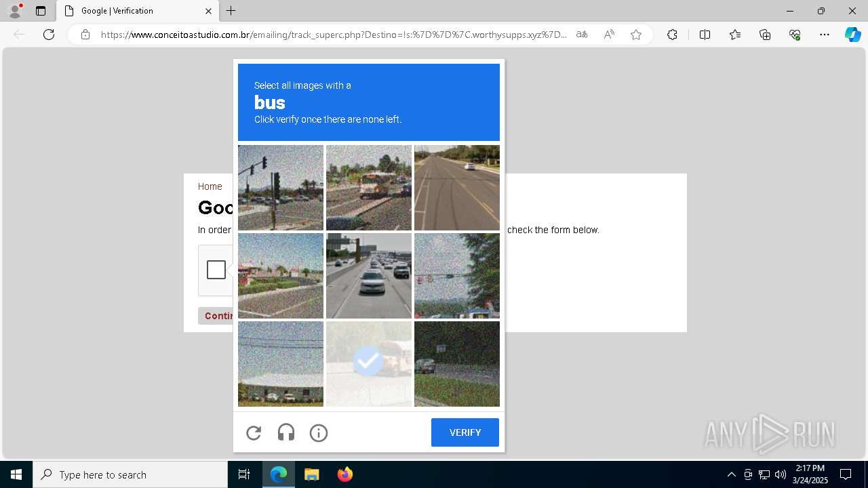This screenshot has height=488, width=868.
Task: Open Collections panel
Action: coord(765,35)
